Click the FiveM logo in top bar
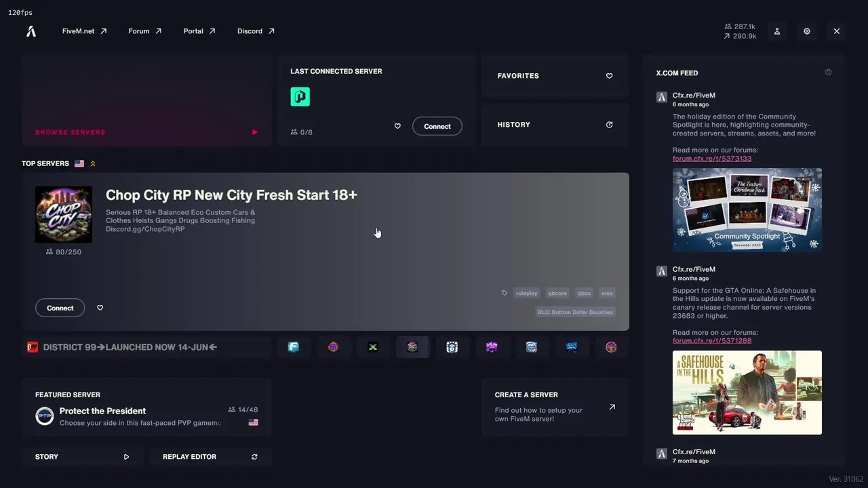Image resolution: width=868 pixels, height=488 pixels. [x=31, y=31]
